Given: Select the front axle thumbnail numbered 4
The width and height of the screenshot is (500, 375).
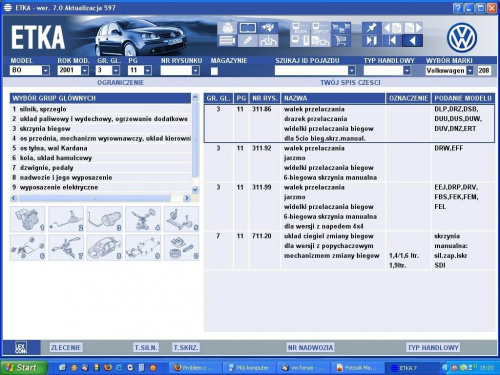Looking at the screenshot, I should [143, 219].
